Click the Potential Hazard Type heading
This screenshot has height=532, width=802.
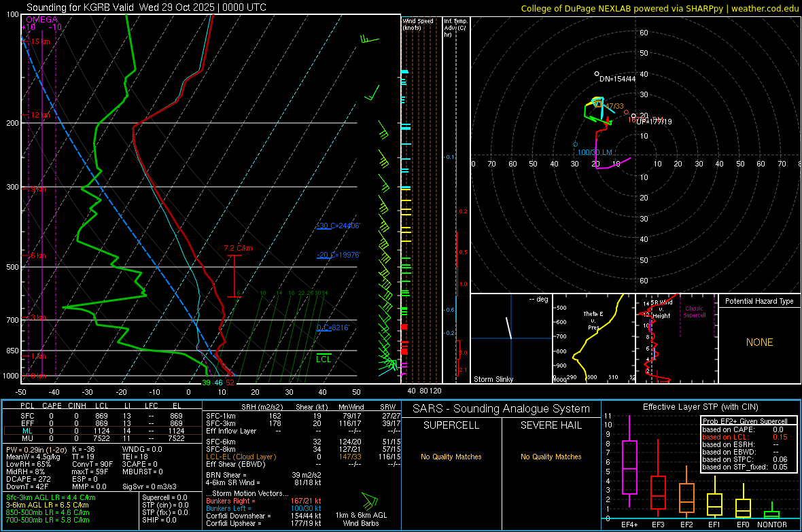759,301
